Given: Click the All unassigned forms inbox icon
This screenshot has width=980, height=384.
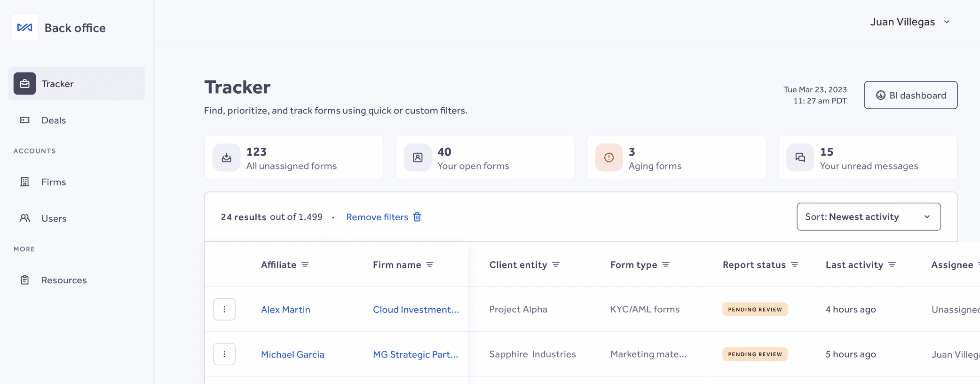Looking at the screenshot, I should coord(227,158).
